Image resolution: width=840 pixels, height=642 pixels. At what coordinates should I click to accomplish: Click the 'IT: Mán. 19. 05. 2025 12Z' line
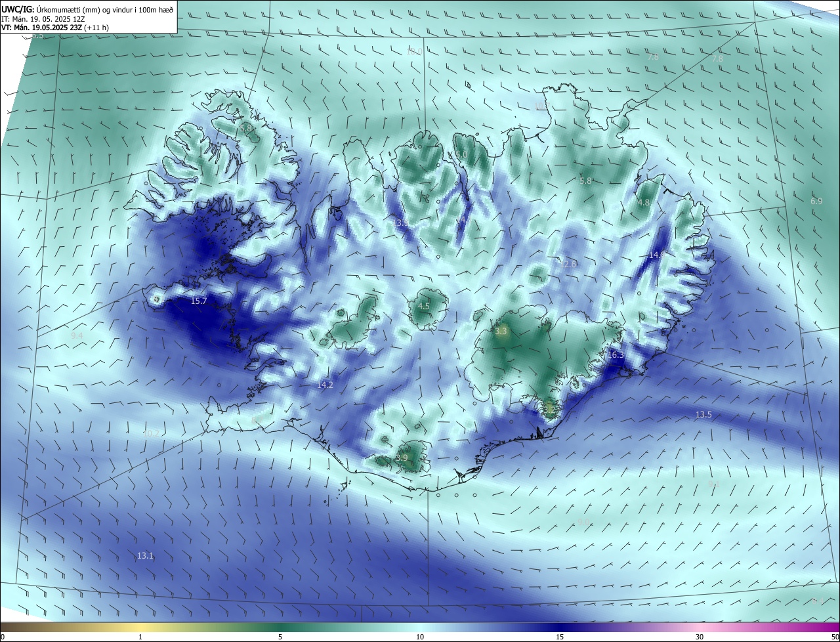[44, 19]
